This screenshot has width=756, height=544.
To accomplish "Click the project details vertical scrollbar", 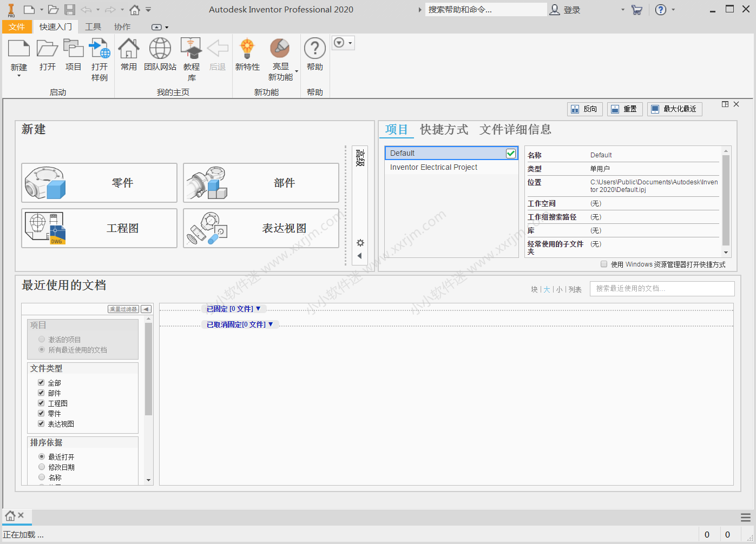I will tap(726, 201).
